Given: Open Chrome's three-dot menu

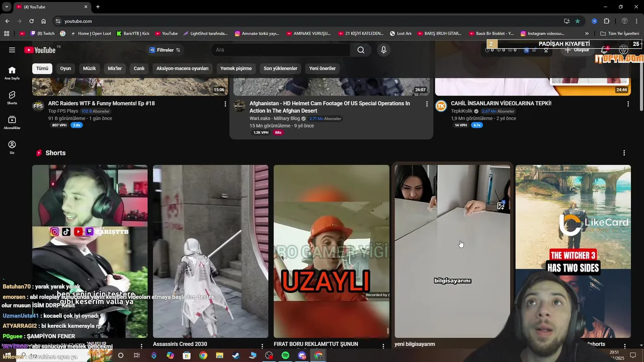Looking at the screenshot, I should tap(637, 21).
